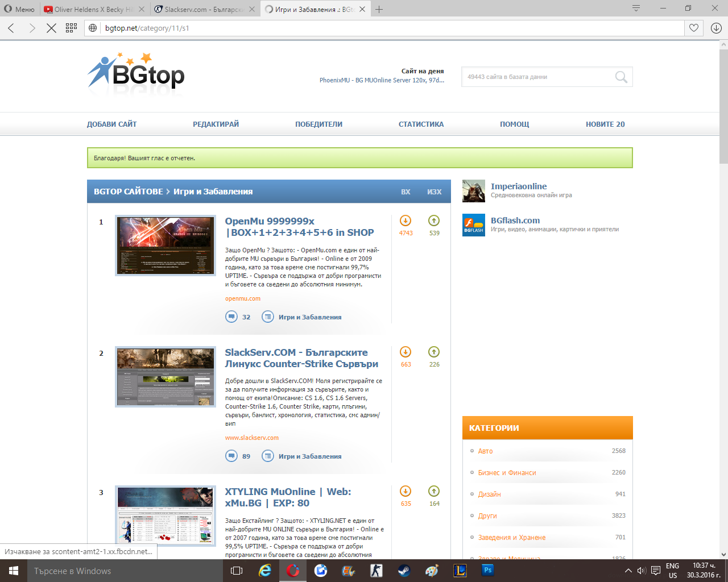This screenshot has height=582, width=728.
Task: Click the outgoing arrow icon for XTYLING MuOnline
Action: pos(434,491)
